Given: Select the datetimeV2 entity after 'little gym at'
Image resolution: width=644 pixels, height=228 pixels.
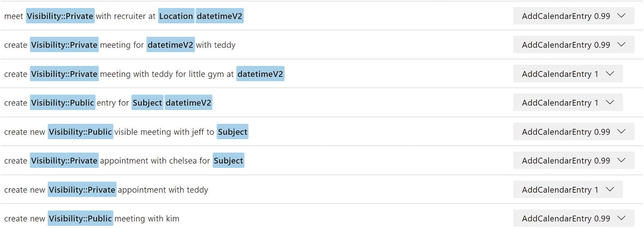Looking at the screenshot, I should click(260, 74).
